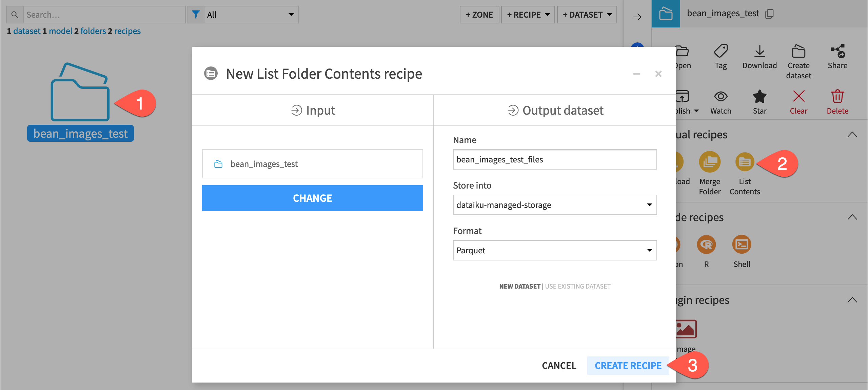Click CHANGE to modify the input folder
The height and width of the screenshot is (390, 868).
pyautogui.click(x=312, y=198)
